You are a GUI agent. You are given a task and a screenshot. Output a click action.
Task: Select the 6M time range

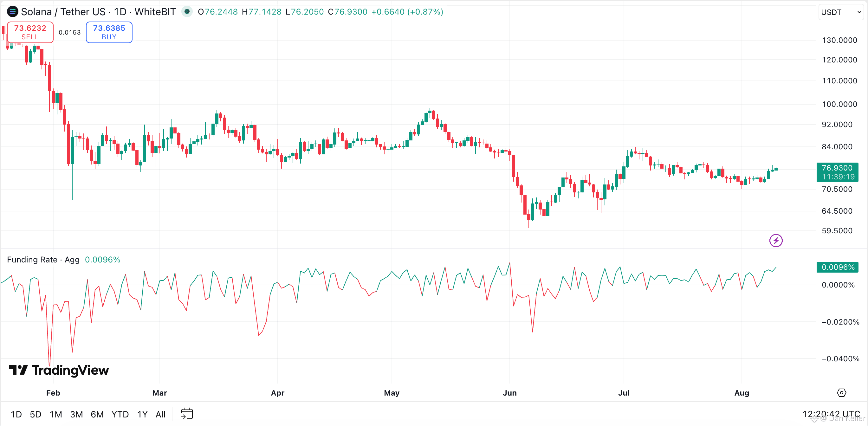click(x=97, y=414)
